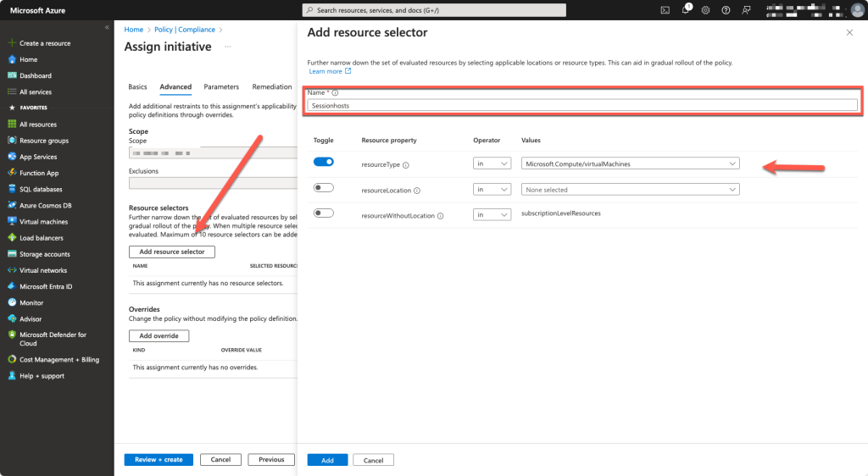Open Function App lightning icon
The image size is (868, 476).
(x=12, y=173)
